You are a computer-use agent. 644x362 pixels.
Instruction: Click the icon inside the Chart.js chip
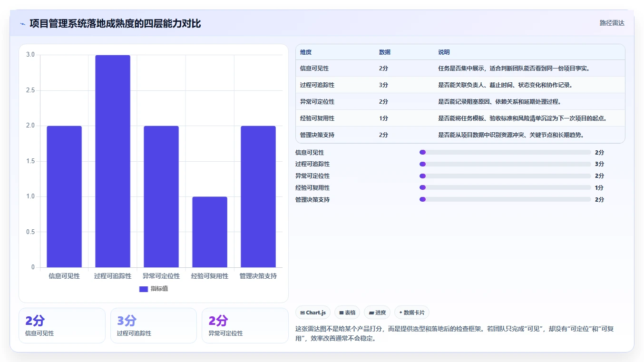[x=302, y=313]
